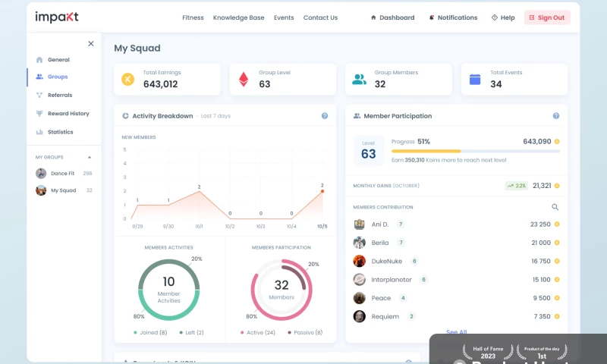Click the Total Earnings coin icon
This screenshot has width=607, height=364.
tap(128, 79)
